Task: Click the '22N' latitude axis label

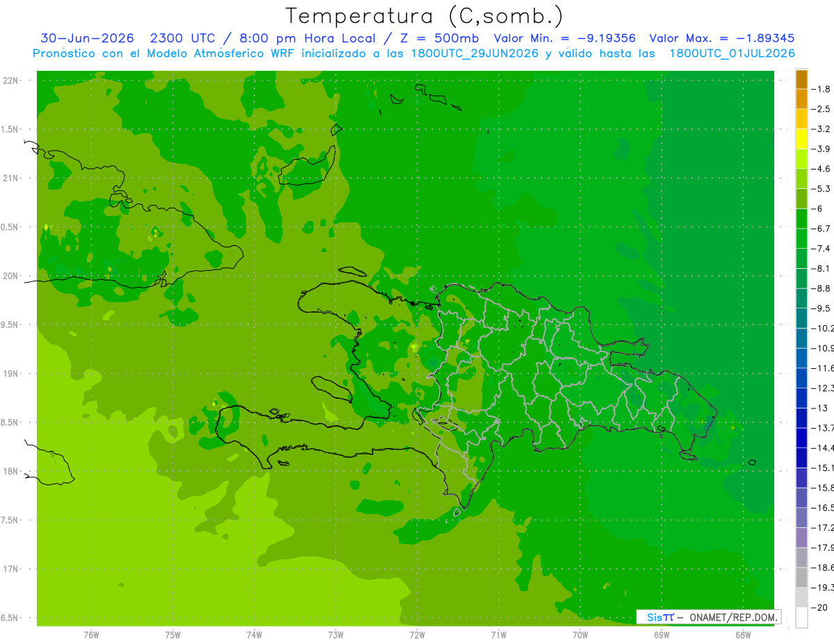Action: [10, 81]
